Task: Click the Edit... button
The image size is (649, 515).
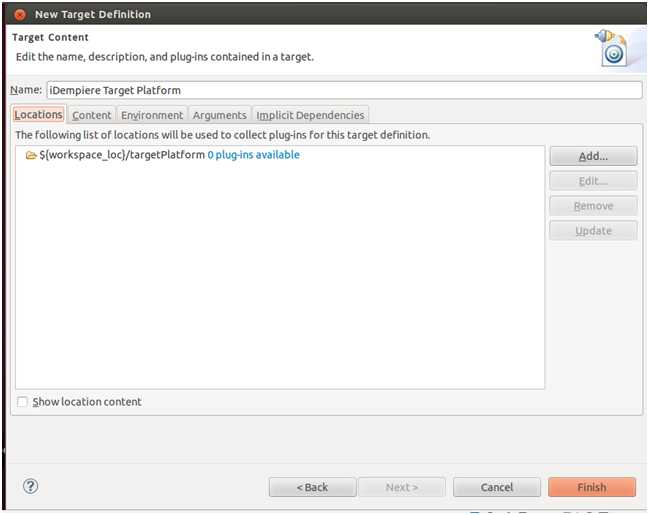Action: click(593, 181)
